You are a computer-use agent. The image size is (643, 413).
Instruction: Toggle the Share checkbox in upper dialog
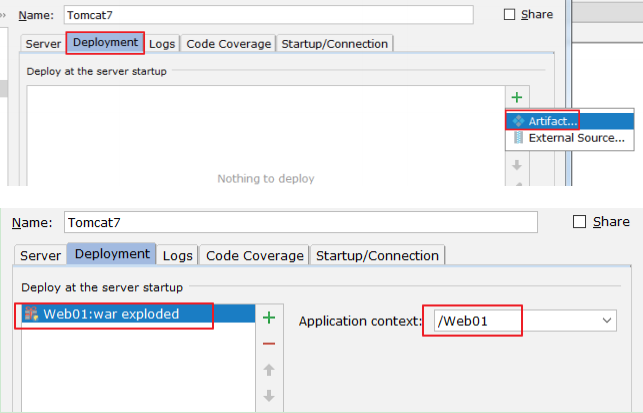(x=509, y=15)
